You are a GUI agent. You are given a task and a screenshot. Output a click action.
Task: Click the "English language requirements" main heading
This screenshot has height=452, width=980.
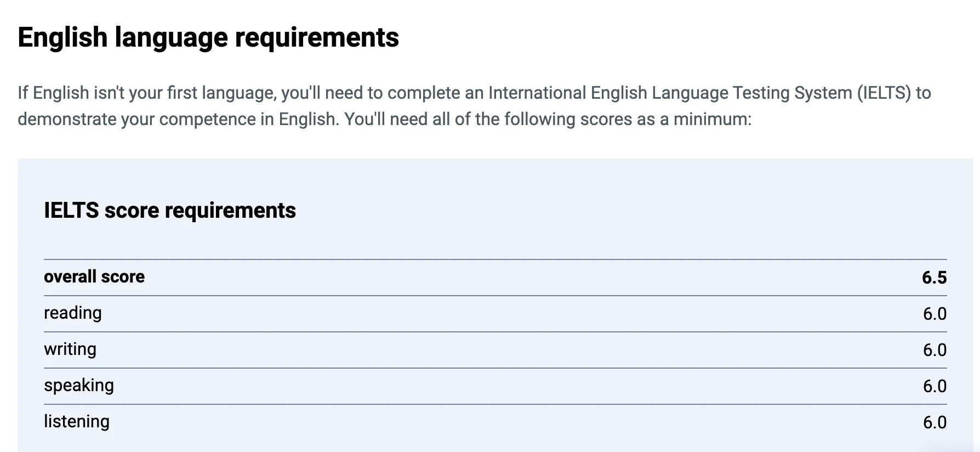click(x=208, y=38)
